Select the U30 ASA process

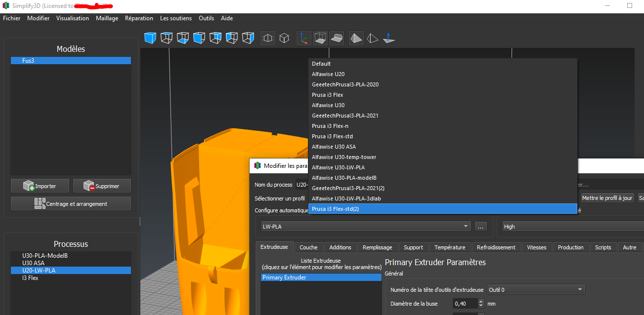pyautogui.click(x=71, y=263)
